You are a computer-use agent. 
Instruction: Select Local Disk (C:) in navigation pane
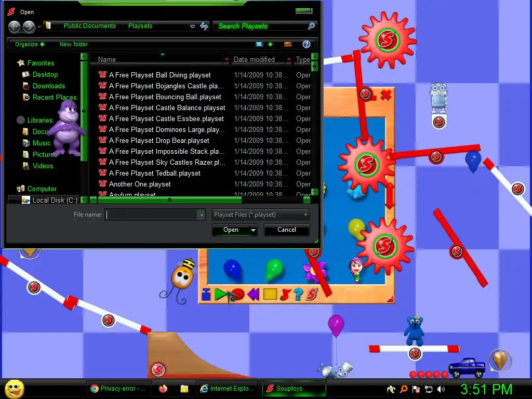[55, 200]
